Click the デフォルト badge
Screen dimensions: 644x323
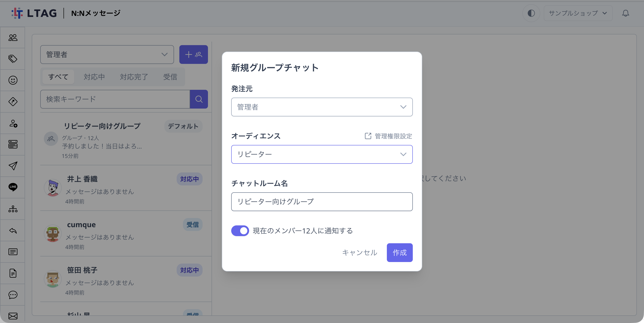pos(183,126)
